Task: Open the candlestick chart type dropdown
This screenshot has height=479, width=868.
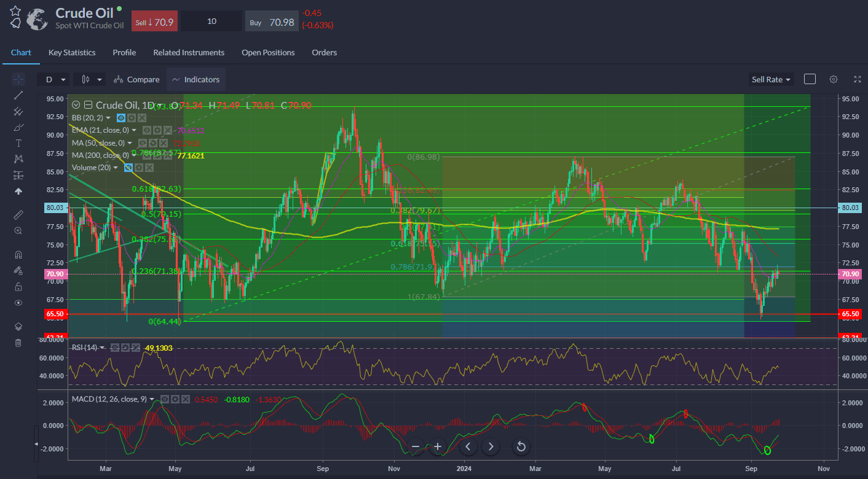Action: [x=89, y=79]
